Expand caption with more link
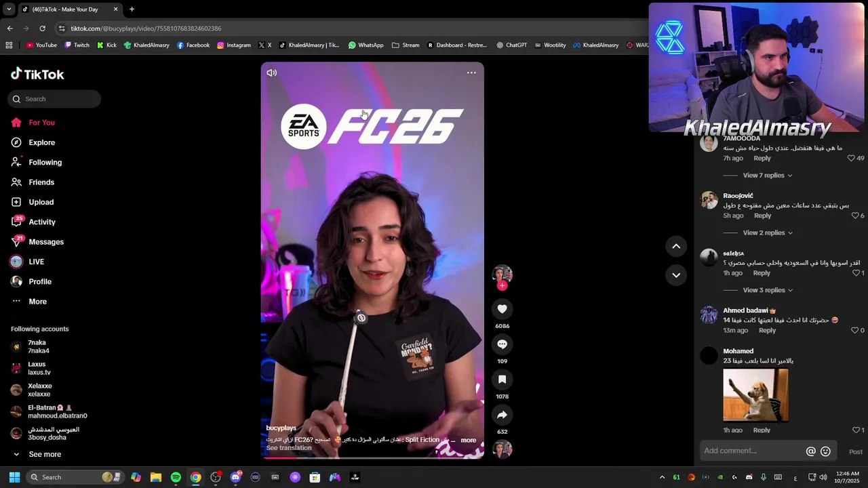 click(468, 440)
